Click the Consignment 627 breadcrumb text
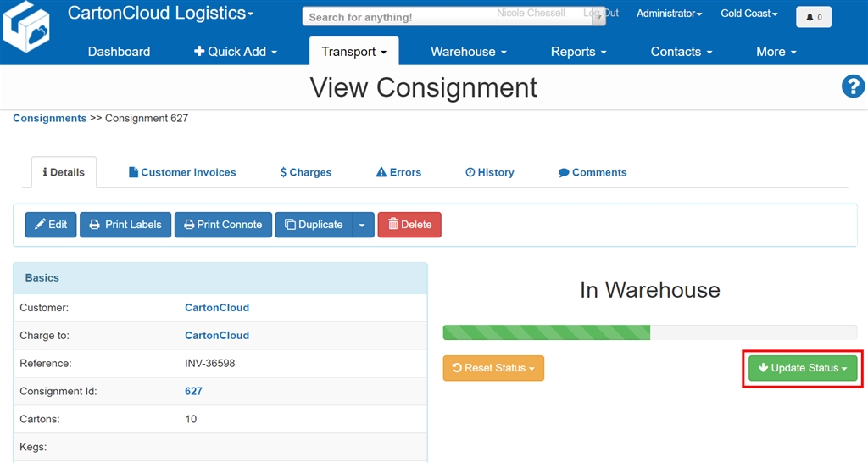Screen dimensions: 868x463 (147, 118)
